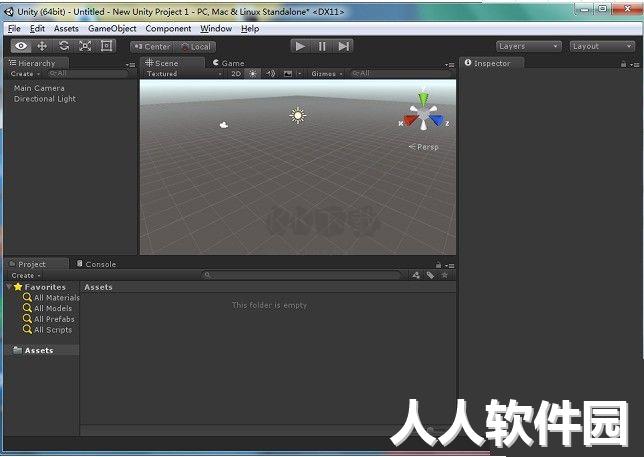This screenshot has width=644, height=457.
Task: Select Main Camera in Hierarchy
Action: (x=39, y=88)
